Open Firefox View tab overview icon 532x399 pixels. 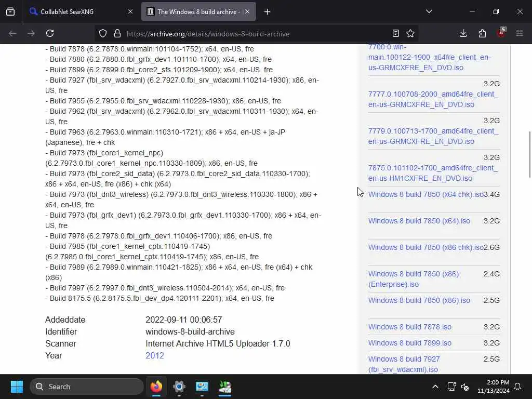(x=10, y=12)
